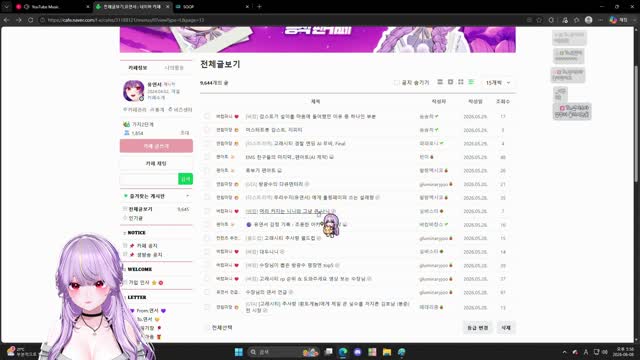Viewport: 640px width, 360px height.
Task: Click the cafe search input field
Action: pos(149,179)
